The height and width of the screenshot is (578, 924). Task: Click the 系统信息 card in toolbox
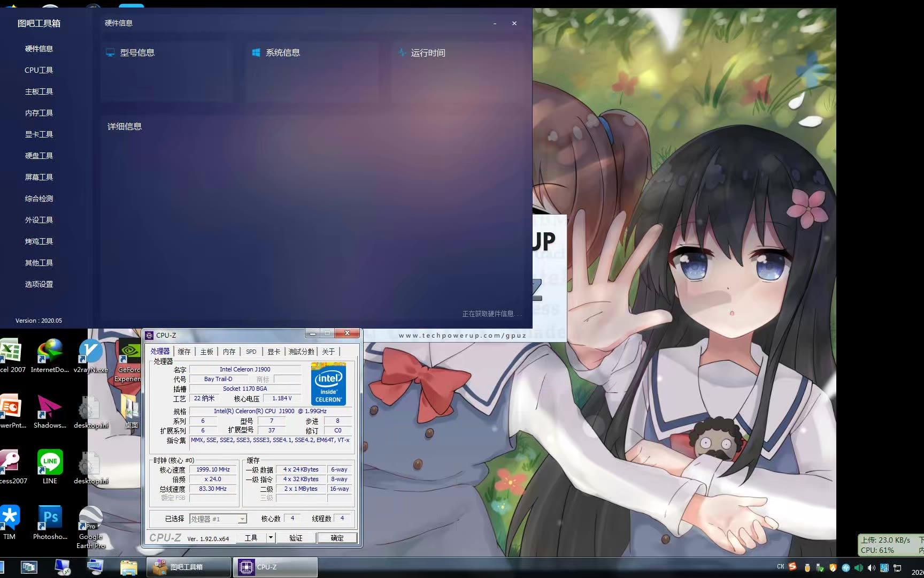pos(312,72)
